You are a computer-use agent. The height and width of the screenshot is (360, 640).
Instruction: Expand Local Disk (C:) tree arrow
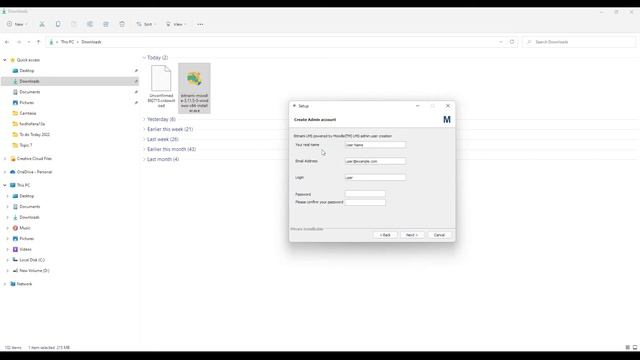(7, 260)
